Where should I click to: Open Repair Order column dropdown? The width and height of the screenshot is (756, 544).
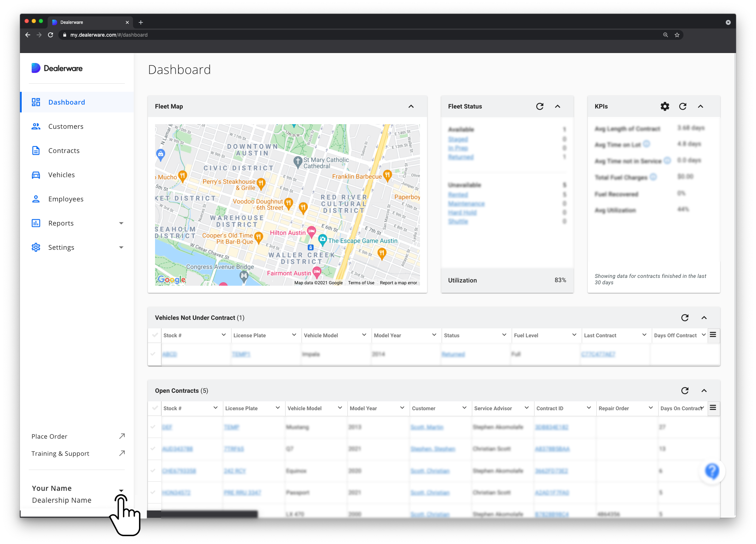tap(651, 408)
